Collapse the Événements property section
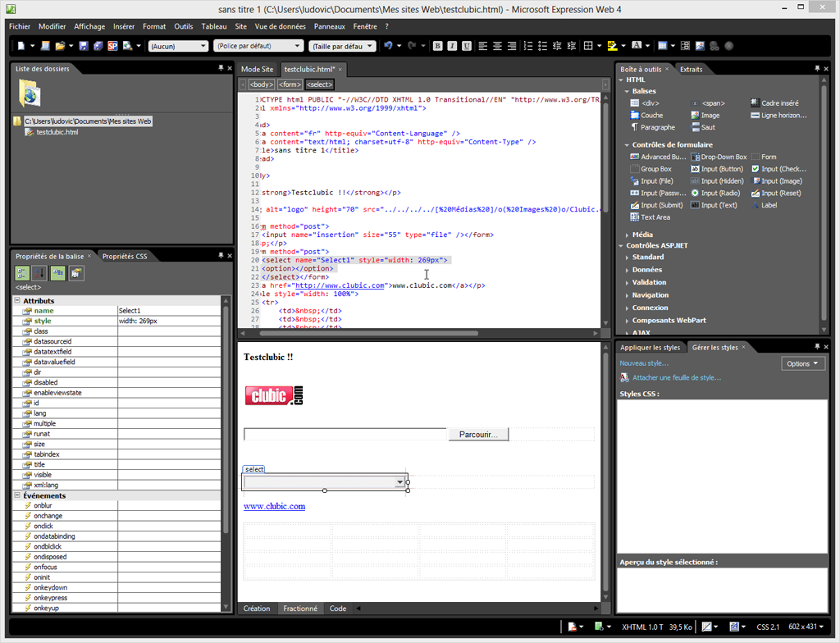Screen dimensions: 840x643 [17, 495]
